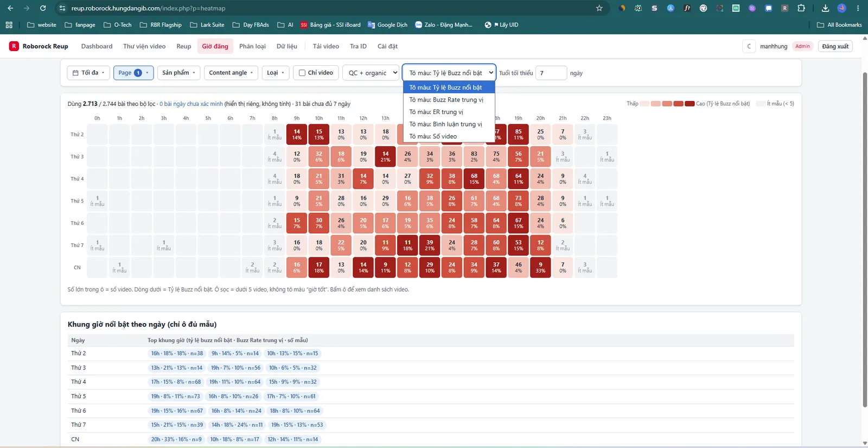The height and width of the screenshot is (448, 868).
Task: Click the Giờ đăng active tab
Action: pyautogui.click(x=215, y=46)
